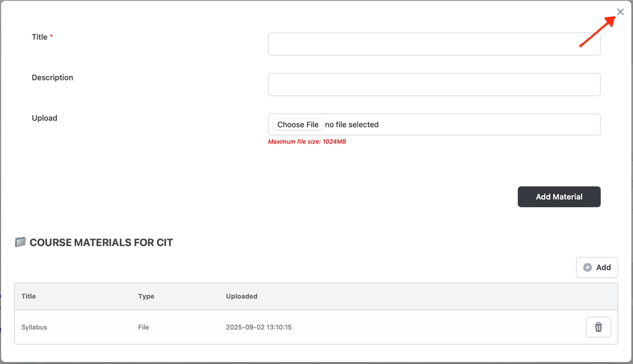Click the File type cell in Syllabus row
The image size is (633, 364).
[x=143, y=327]
